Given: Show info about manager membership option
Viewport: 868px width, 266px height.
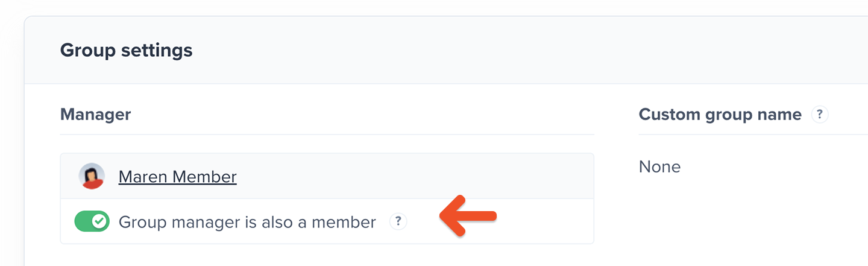Looking at the screenshot, I should (398, 221).
